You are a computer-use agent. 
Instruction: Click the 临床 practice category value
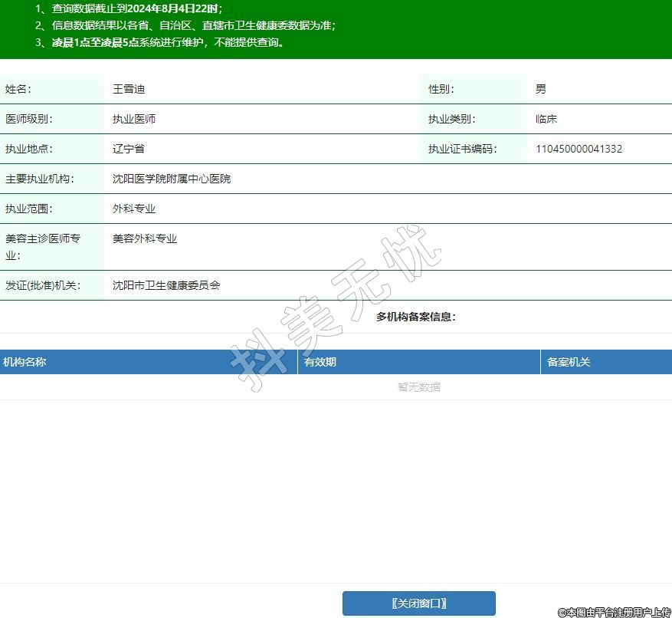[x=546, y=119]
